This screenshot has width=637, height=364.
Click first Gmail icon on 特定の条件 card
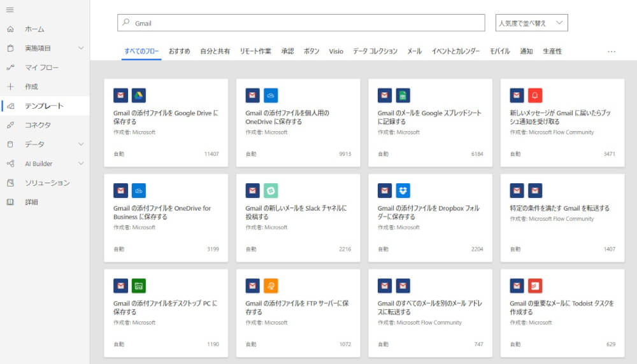[517, 190]
